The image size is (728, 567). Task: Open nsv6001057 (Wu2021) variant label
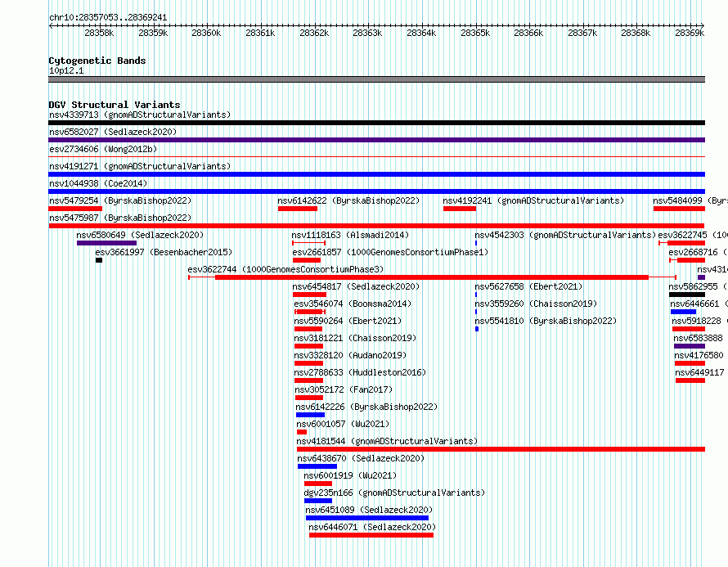[343, 424]
